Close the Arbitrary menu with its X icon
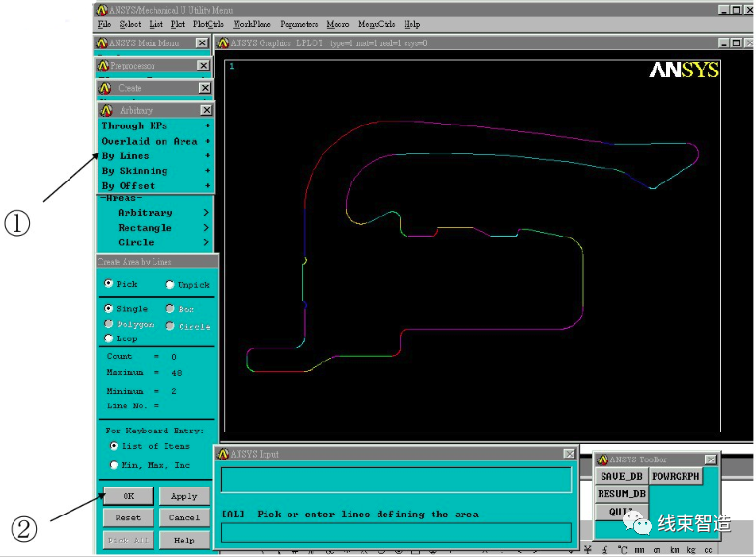The image size is (756, 557). (206, 111)
